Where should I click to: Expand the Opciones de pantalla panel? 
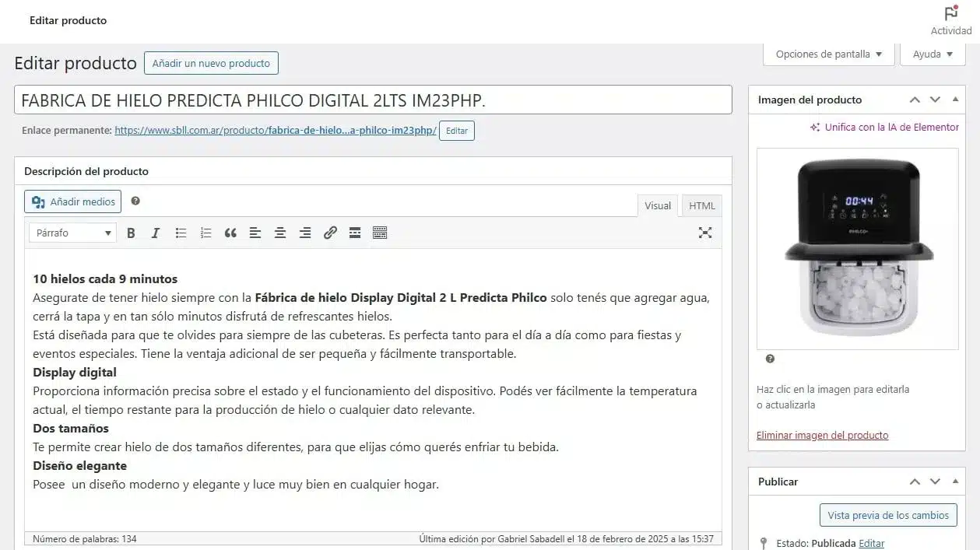pyautogui.click(x=828, y=54)
